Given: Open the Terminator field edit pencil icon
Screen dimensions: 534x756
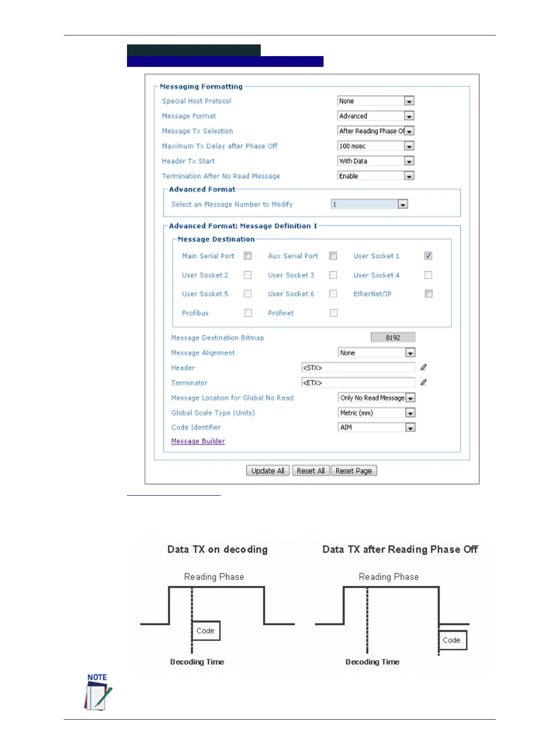Looking at the screenshot, I should coord(423,382).
